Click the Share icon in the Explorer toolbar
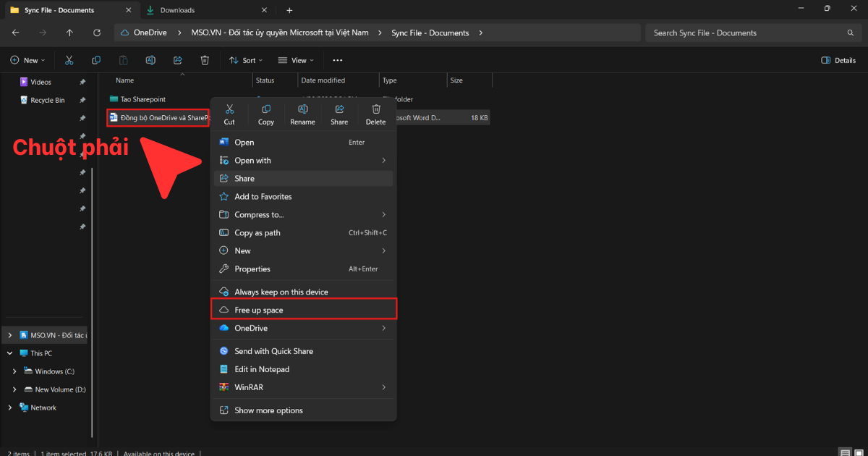The image size is (868, 456). click(x=177, y=60)
